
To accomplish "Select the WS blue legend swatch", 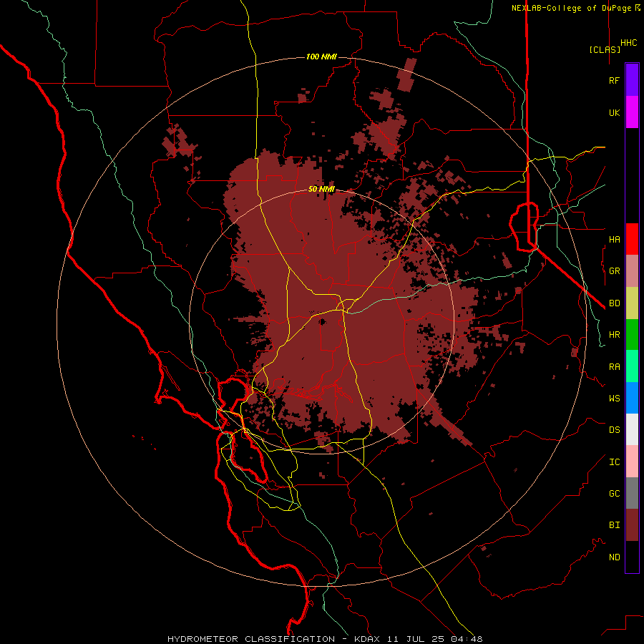I will coord(632,398).
